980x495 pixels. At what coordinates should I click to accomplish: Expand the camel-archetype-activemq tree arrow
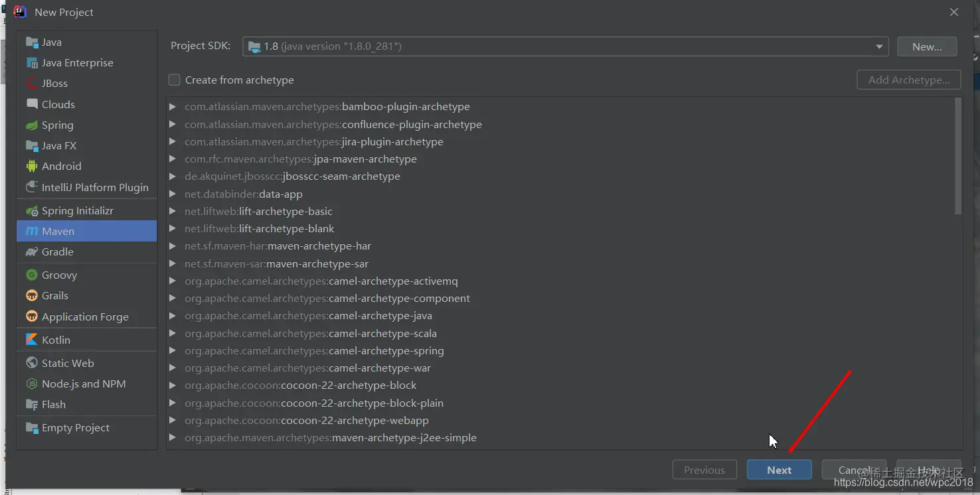tap(173, 281)
